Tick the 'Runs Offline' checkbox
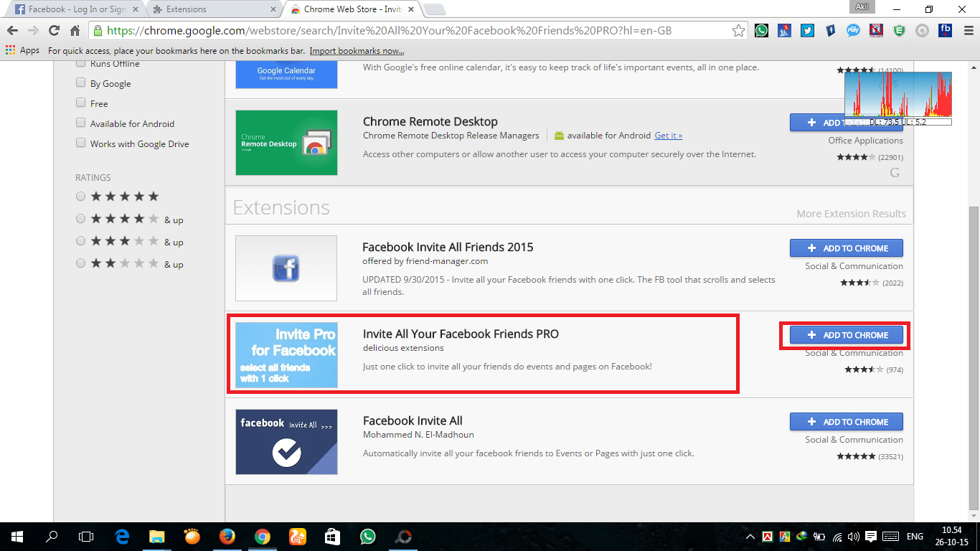Image resolution: width=980 pixels, height=551 pixels. click(x=81, y=65)
